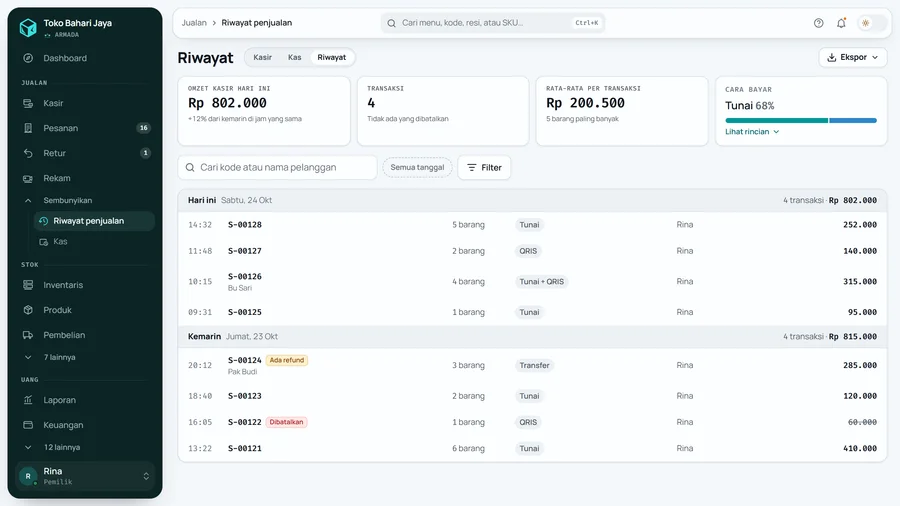Open the Kasir sidebar item

[85, 103]
